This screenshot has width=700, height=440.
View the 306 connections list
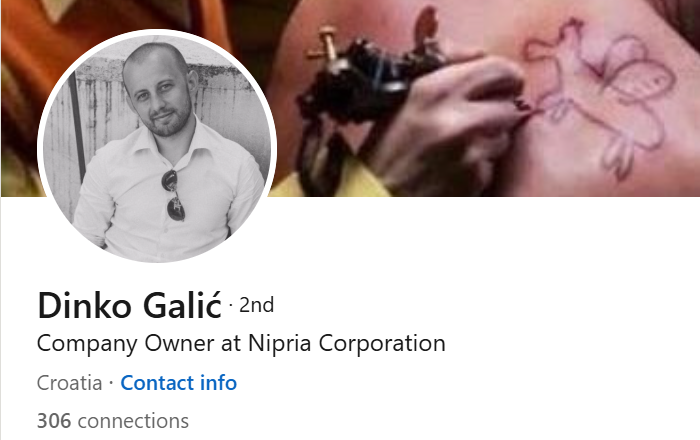pos(113,421)
